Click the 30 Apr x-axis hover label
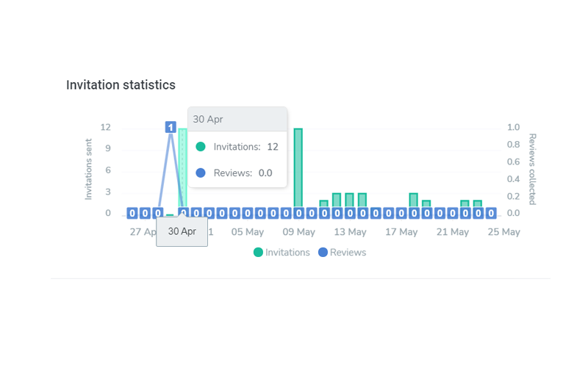This screenshot has width=588, height=376. 182,231
